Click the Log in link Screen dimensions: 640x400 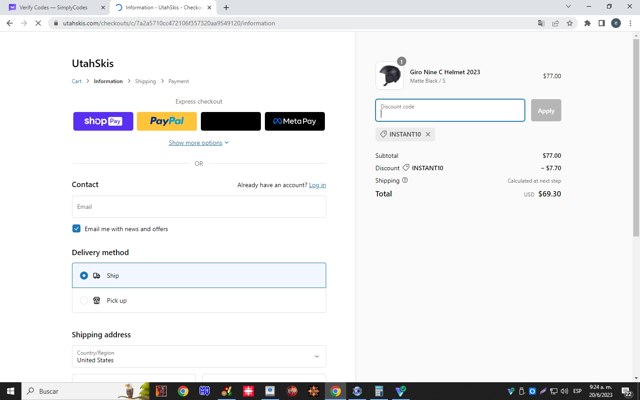[317, 185]
